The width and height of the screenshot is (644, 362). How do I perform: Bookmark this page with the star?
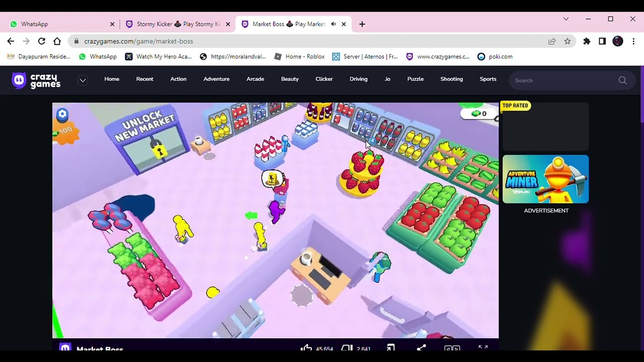pos(568,41)
